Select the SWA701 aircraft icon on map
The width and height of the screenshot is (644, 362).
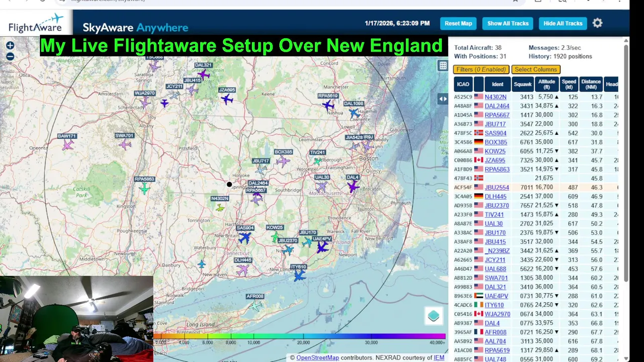pyautogui.click(x=125, y=145)
